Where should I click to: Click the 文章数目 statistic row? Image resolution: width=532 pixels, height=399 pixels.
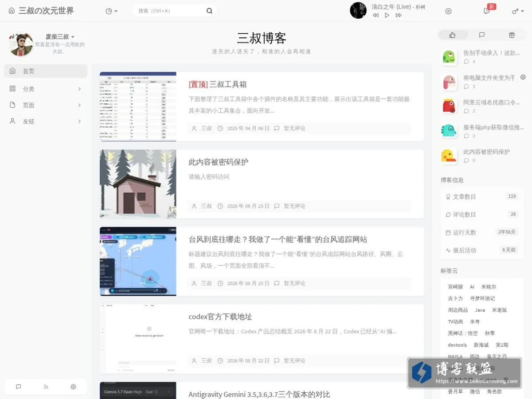[x=482, y=196]
